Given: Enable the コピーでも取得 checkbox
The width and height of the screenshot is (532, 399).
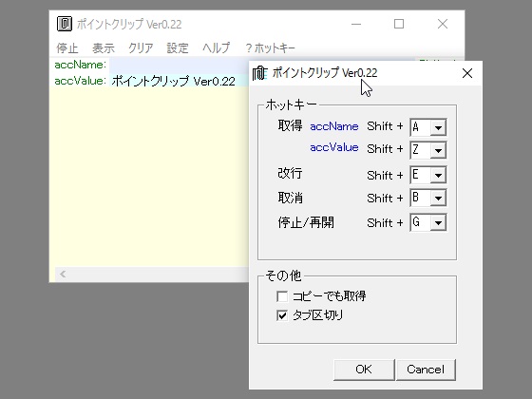Looking at the screenshot, I should pos(282,296).
